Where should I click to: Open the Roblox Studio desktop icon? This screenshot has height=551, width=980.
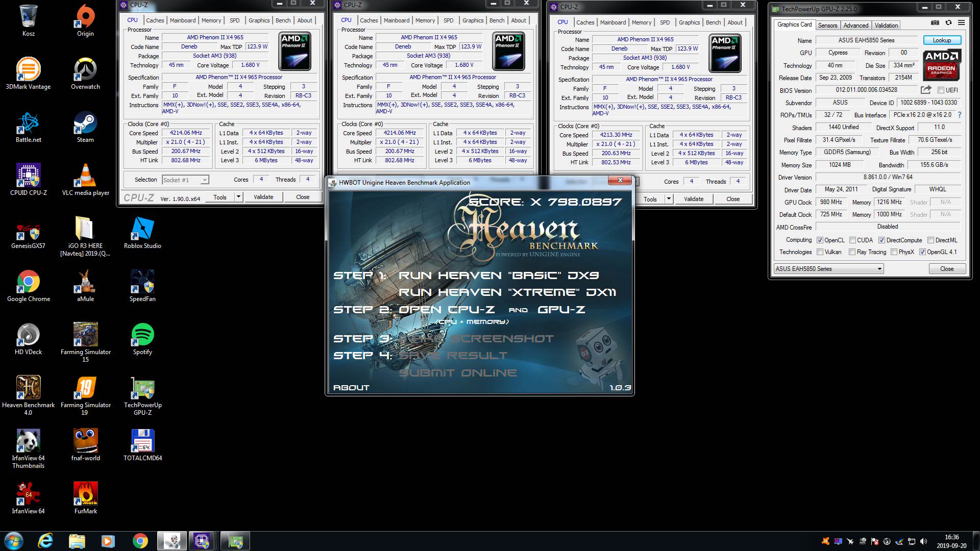tap(142, 233)
